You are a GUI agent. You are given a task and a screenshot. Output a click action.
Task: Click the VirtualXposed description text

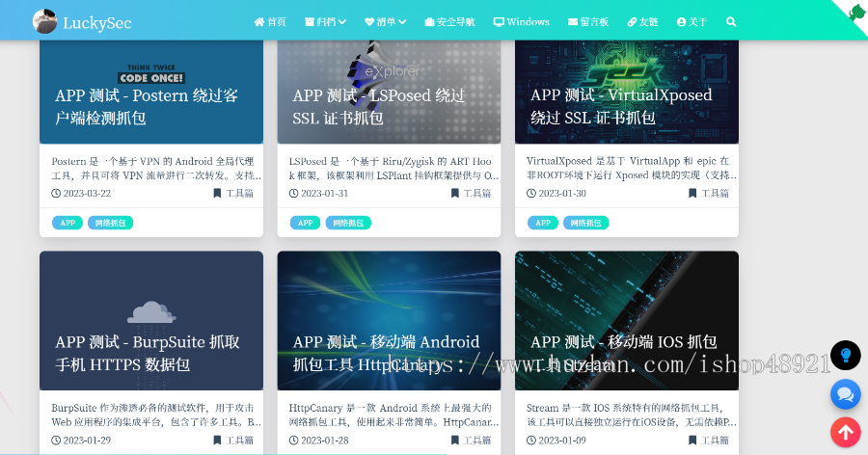tap(631, 168)
